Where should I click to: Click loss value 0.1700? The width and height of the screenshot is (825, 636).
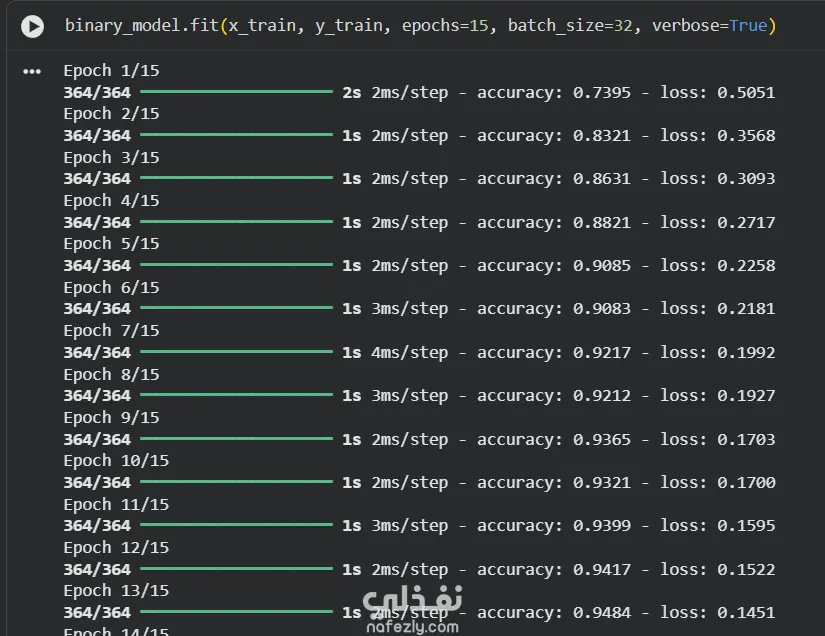point(746,482)
